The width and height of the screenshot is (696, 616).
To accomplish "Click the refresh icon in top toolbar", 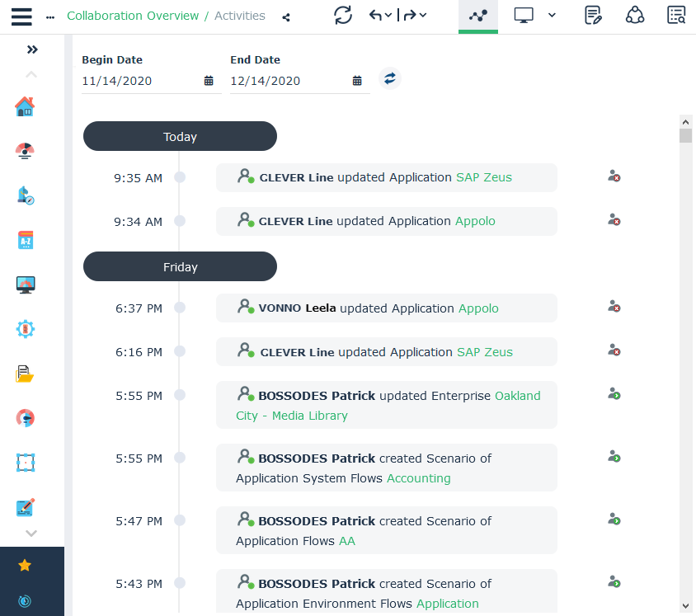I will 343,16.
